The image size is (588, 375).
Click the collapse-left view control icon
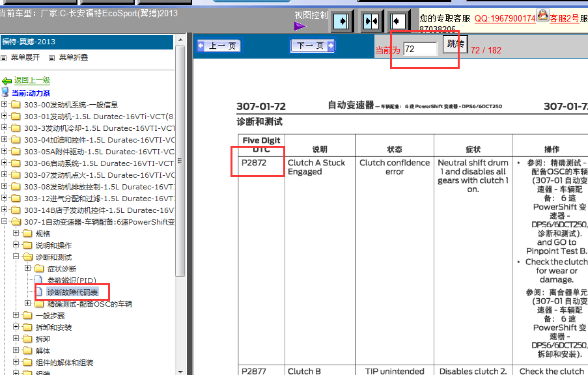click(397, 21)
